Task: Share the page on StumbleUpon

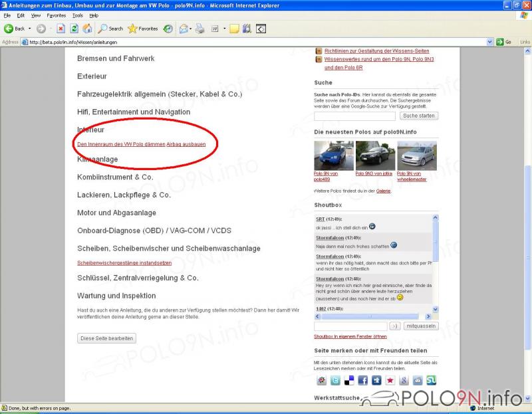Action: (x=431, y=380)
